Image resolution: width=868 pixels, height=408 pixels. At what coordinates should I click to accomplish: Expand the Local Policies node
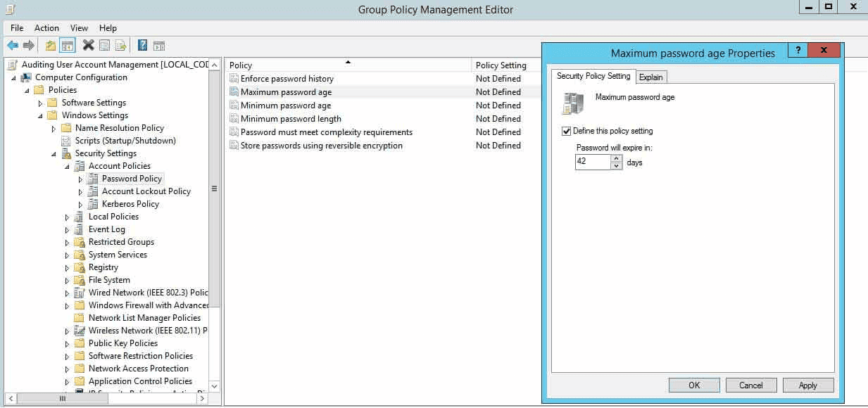(x=68, y=217)
